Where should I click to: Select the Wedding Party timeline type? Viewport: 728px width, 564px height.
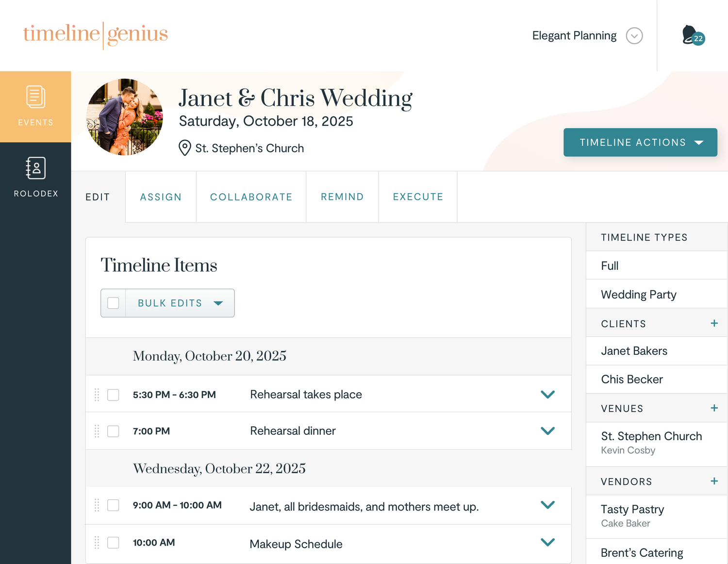click(639, 294)
